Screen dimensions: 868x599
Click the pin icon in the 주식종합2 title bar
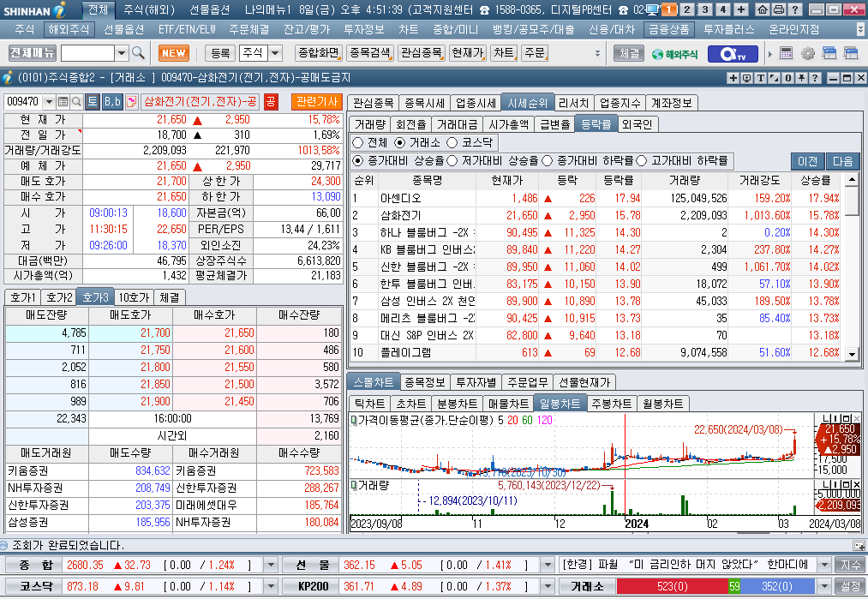801,78
